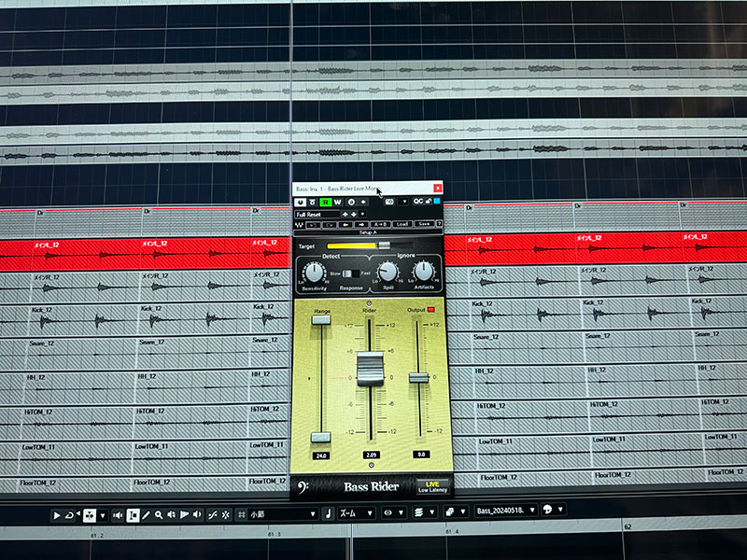The width and height of the screenshot is (747, 560).
Task: Toggle the green R read automation button
Action: [x=325, y=203]
